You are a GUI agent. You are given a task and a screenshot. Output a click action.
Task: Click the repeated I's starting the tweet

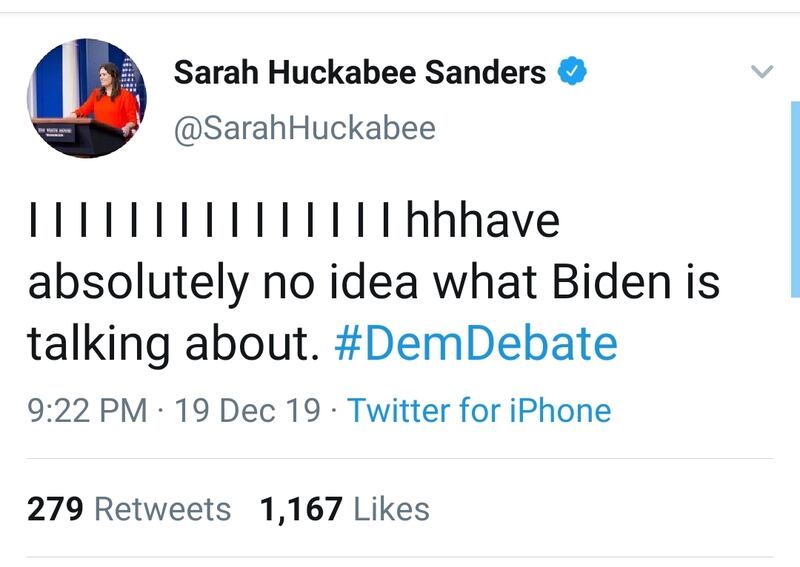[x=210, y=220]
